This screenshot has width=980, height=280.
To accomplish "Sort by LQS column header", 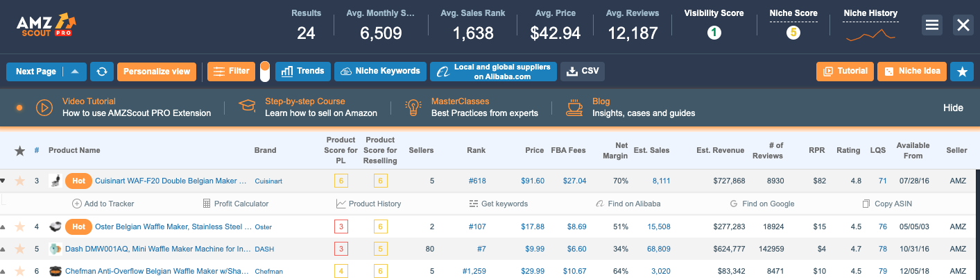I will [x=878, y=150].
